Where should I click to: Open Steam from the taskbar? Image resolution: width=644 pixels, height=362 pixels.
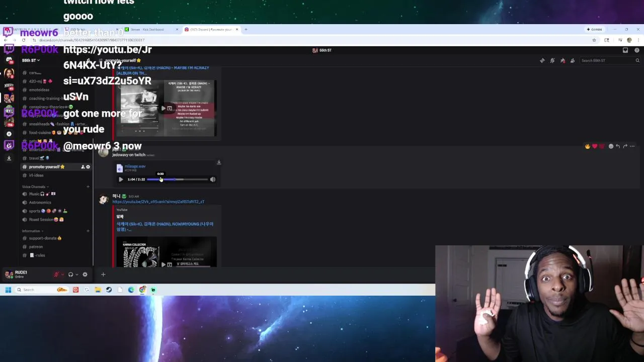point(109,290)
